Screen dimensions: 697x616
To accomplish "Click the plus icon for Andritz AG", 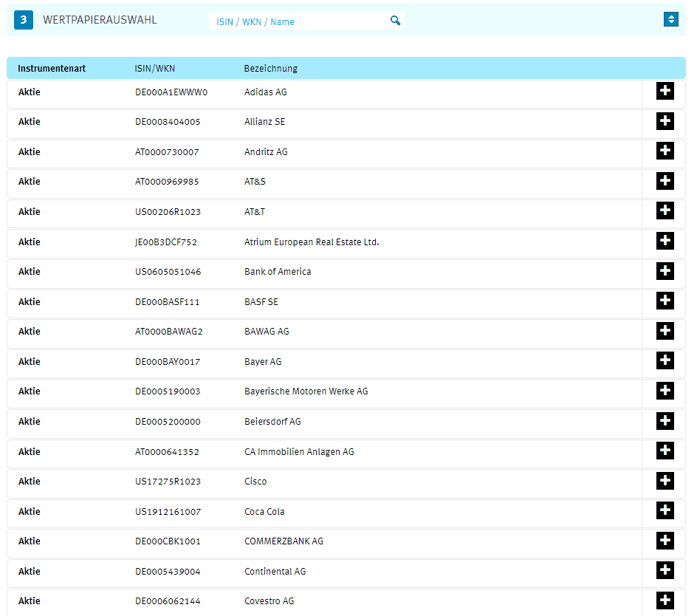I will coord(665,151).
